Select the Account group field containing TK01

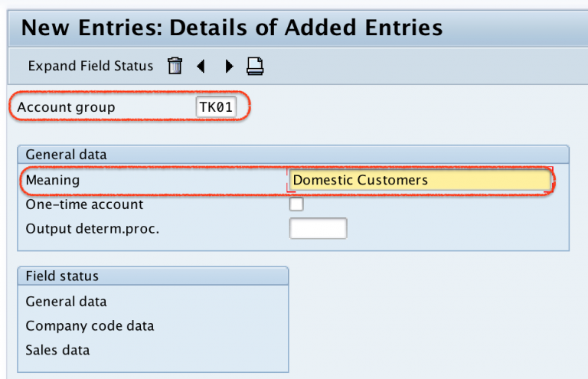pos(216,107)
